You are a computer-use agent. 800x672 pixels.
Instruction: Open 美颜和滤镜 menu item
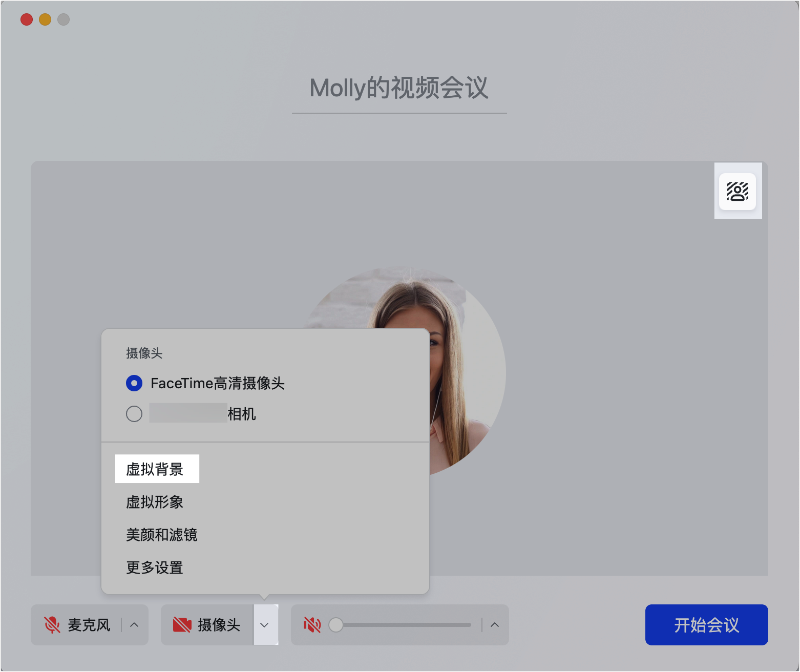point(162,535)
